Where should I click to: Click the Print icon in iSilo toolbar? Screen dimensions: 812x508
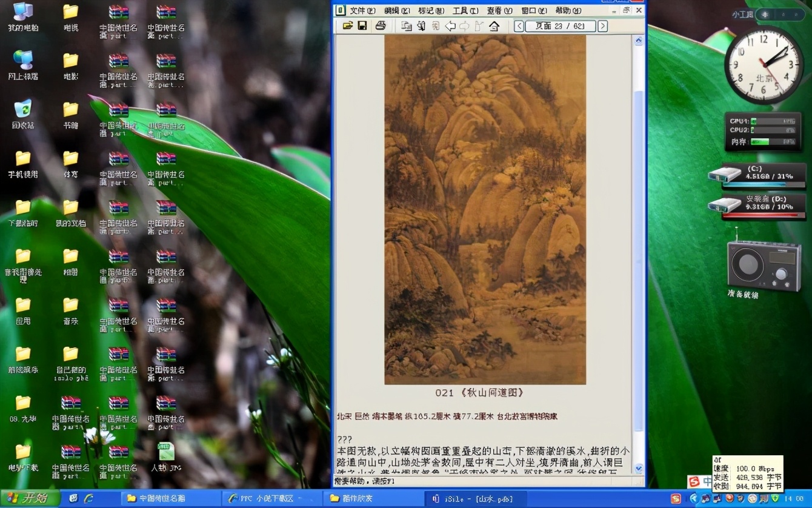(381, 25)
